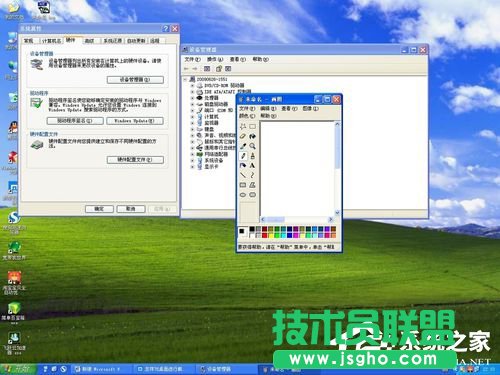
Task: Select the rectangular Select tool in Paint
Action: tap(253, 127)
